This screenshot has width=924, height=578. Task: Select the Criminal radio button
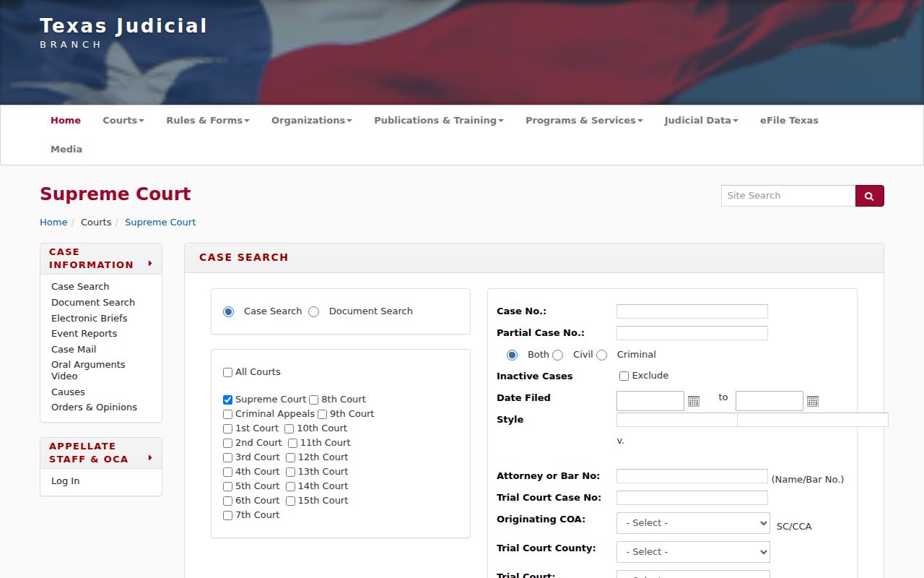pyautogui.click(x=601, y=355)
